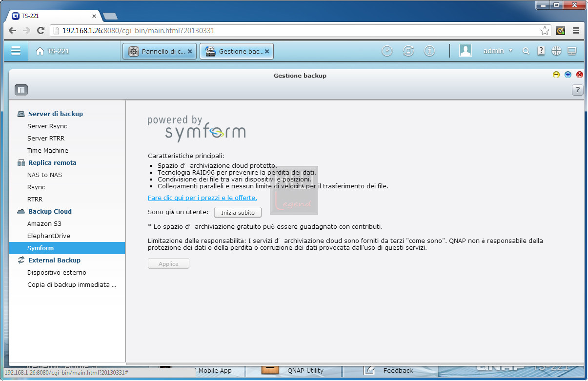588x381 pixels.
Task: Open the Gestione backup window help button
Action: (578, 90)
